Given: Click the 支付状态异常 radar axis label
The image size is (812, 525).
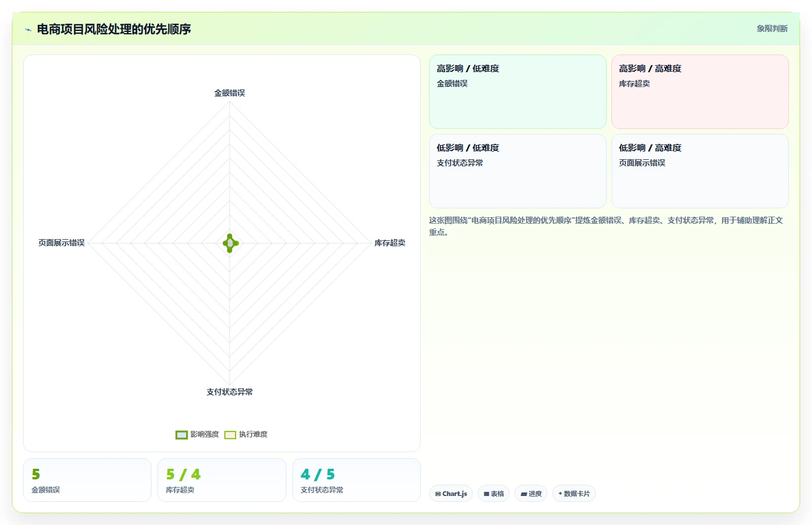Looking at the screenshot, I should click(230, 392).
